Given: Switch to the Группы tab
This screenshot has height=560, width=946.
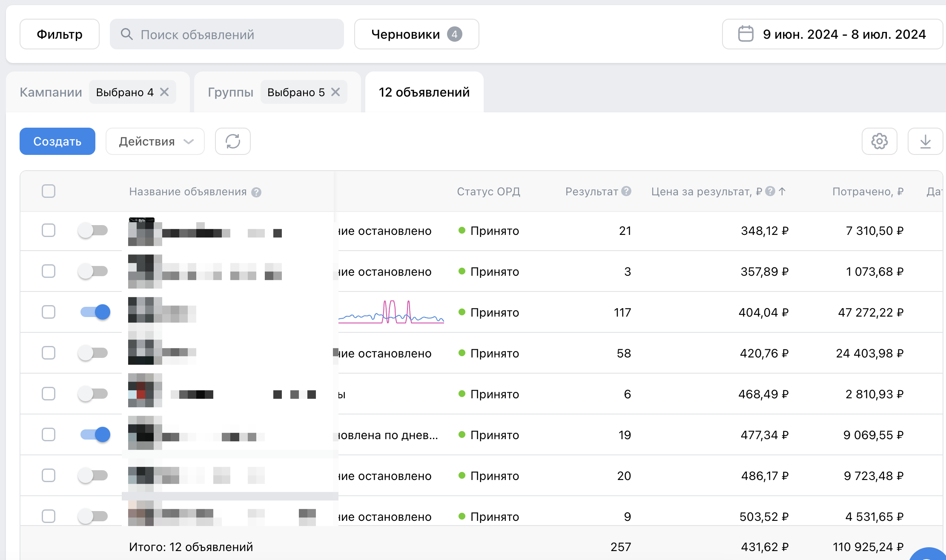Looking at the screenshot, I should tap(230, 92).
